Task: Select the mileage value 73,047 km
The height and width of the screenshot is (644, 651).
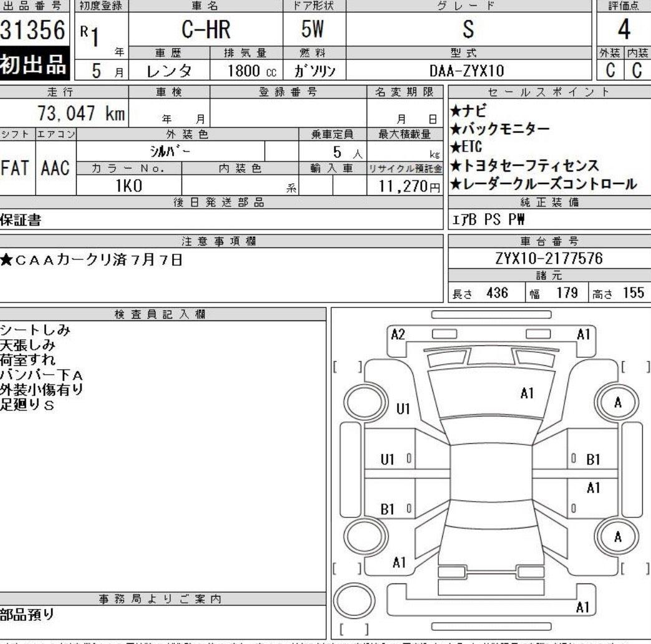Action: (81, 113)
